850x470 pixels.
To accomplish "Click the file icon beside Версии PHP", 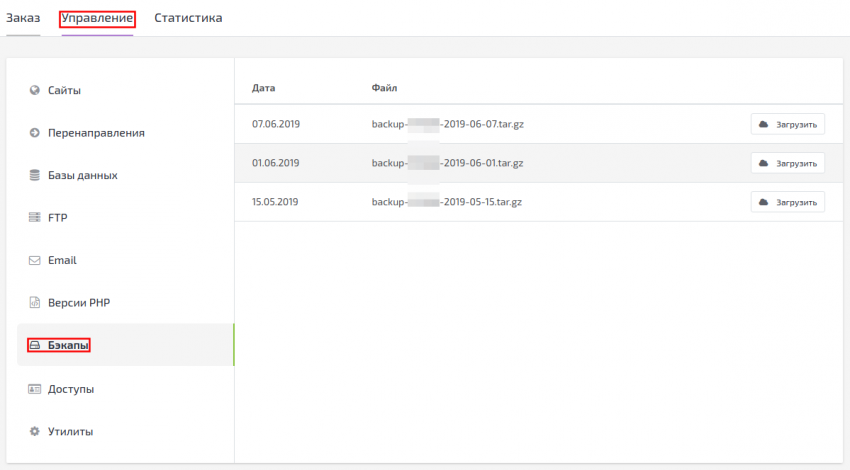I will tap(34, 303).
